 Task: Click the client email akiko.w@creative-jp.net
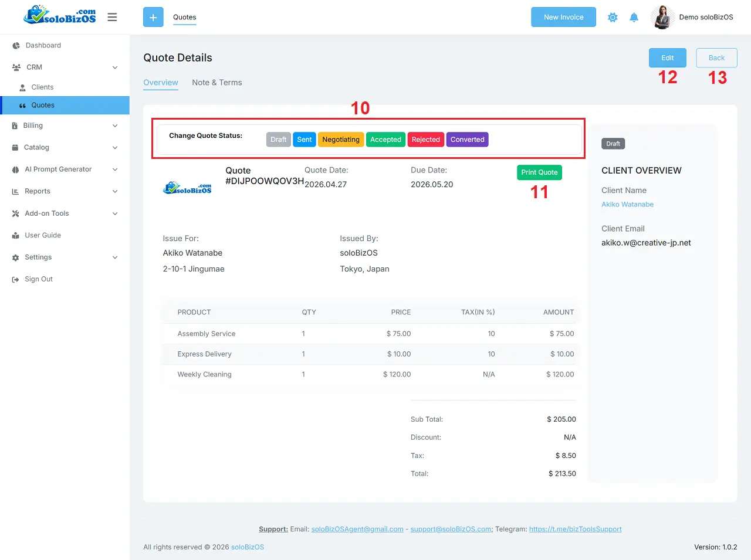point(646,243)
